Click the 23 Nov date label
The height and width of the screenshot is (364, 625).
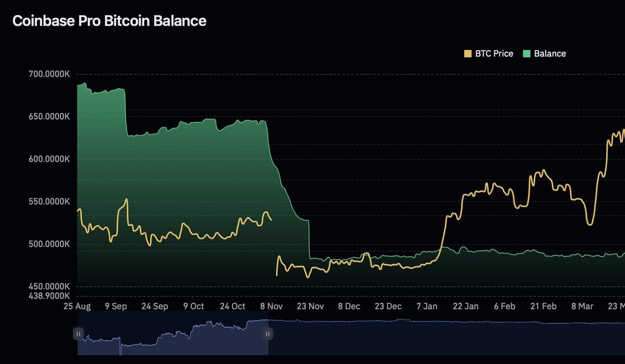coord(309,306)
